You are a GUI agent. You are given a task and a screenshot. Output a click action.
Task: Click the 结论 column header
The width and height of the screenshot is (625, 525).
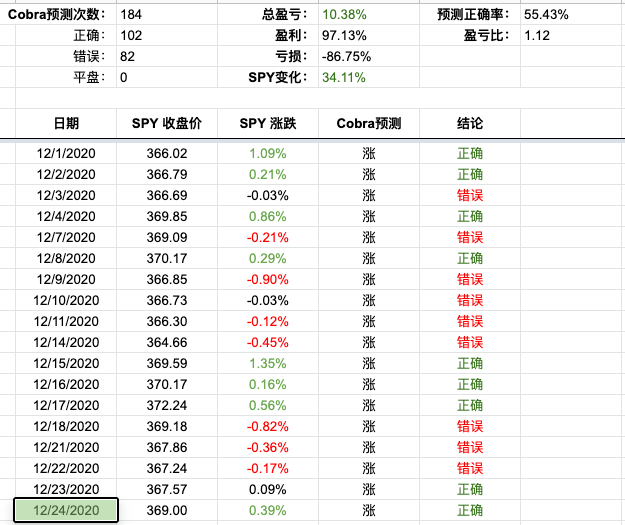coord(470,123)
